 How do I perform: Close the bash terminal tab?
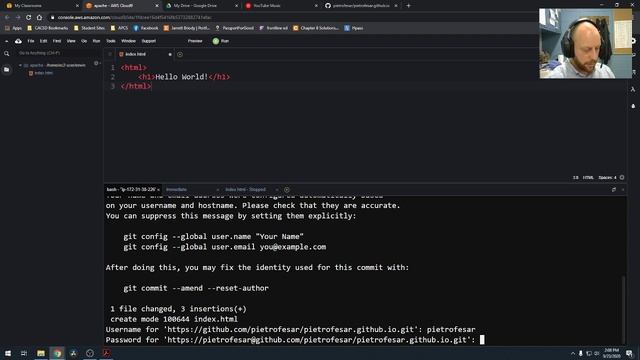click(158, 190)
